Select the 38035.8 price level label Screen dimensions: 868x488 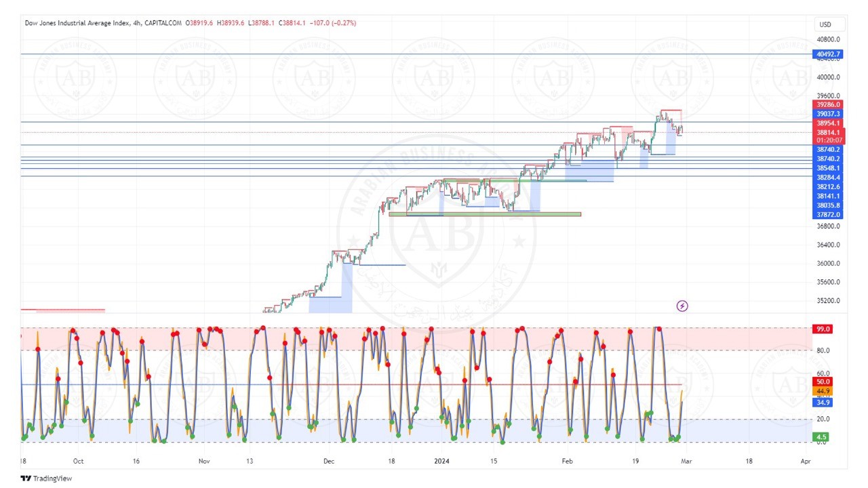828,205
